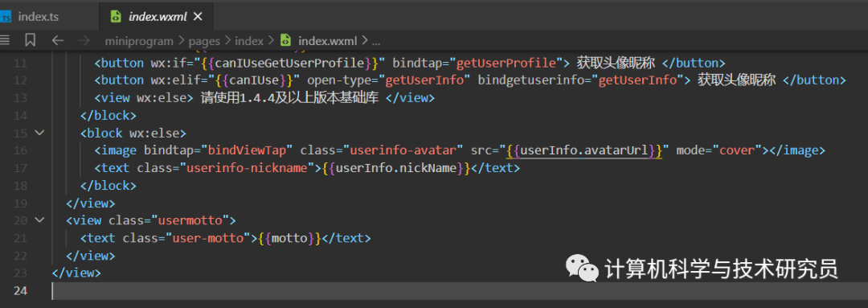Open index.wxml breadcrumb file entry
This screenshot has height=308, width=868.
(328, 41)
